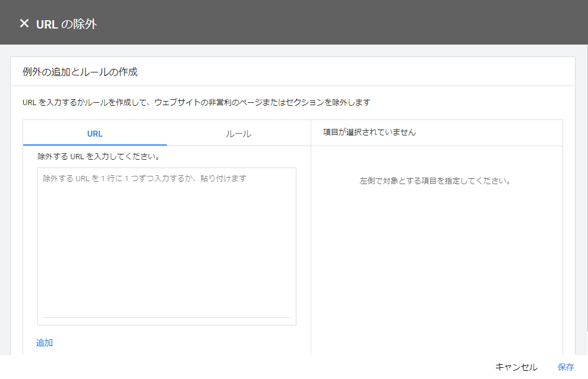Image resolution: width=588 pixels, height=379 pixels.
Task: Click the 項目が選択されていません panel header
Action: (x=369, y=132)
